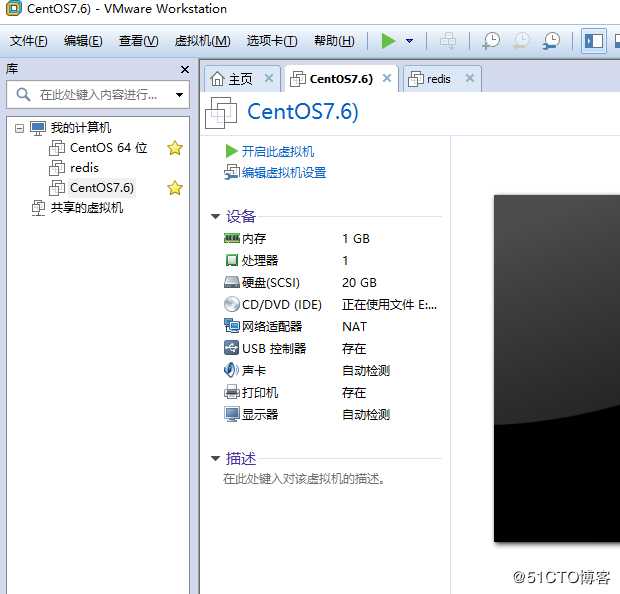Click the revert to snapshot icon
Image resolution: width=620 pixels, height=594 pixels.
tap(521, 41)
